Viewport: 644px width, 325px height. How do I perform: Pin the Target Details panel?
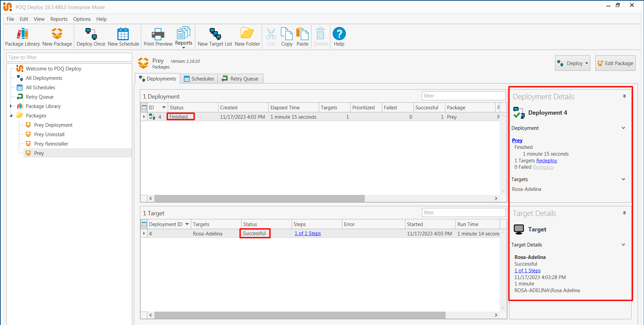(624, 213)
